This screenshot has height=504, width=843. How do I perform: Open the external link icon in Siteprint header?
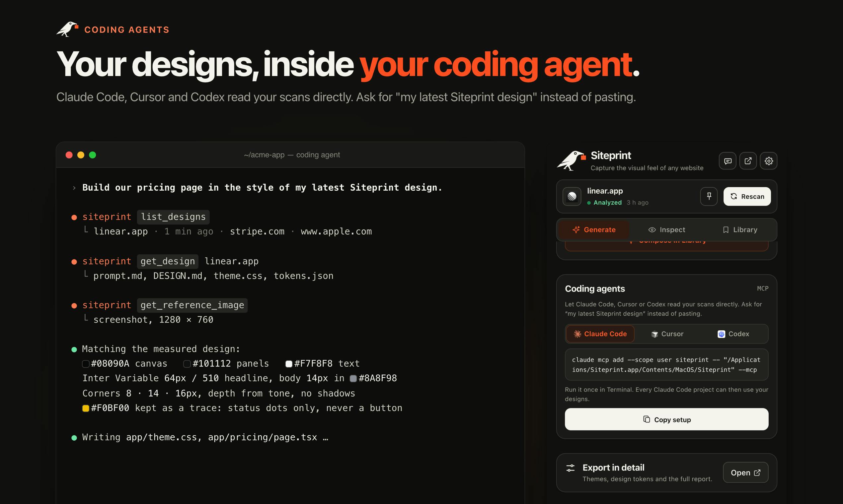tap(748, 161)
